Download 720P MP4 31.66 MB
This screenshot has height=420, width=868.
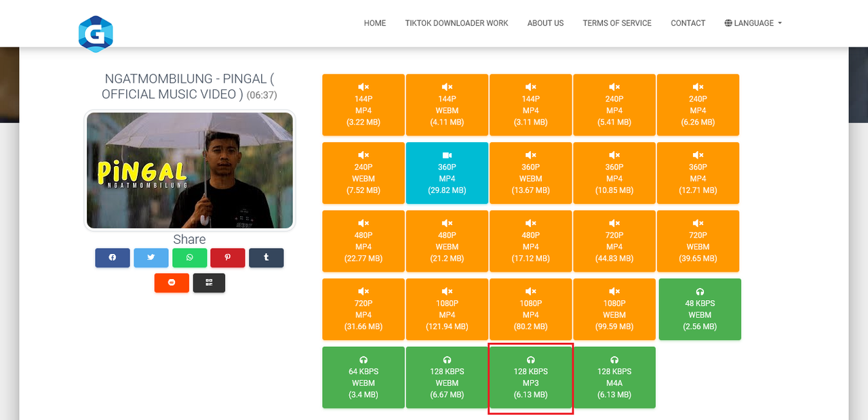(363, 309)
